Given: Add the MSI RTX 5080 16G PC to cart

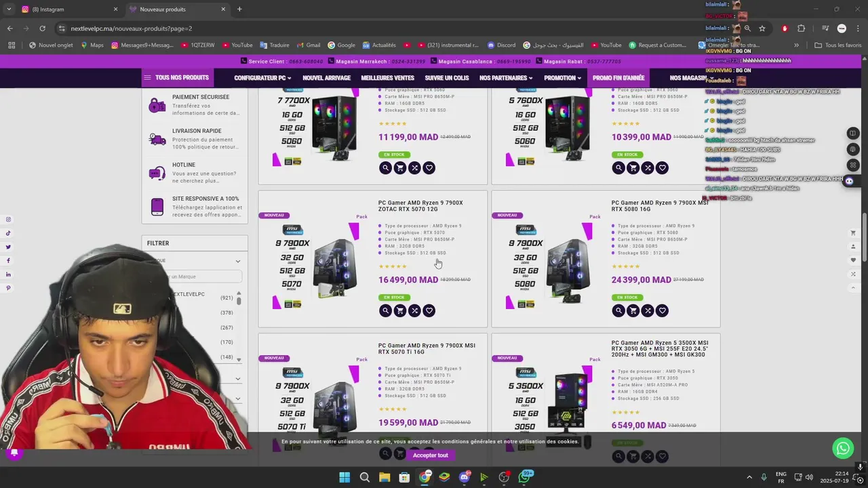Looking at the screenshot, I should click(633, 310).
